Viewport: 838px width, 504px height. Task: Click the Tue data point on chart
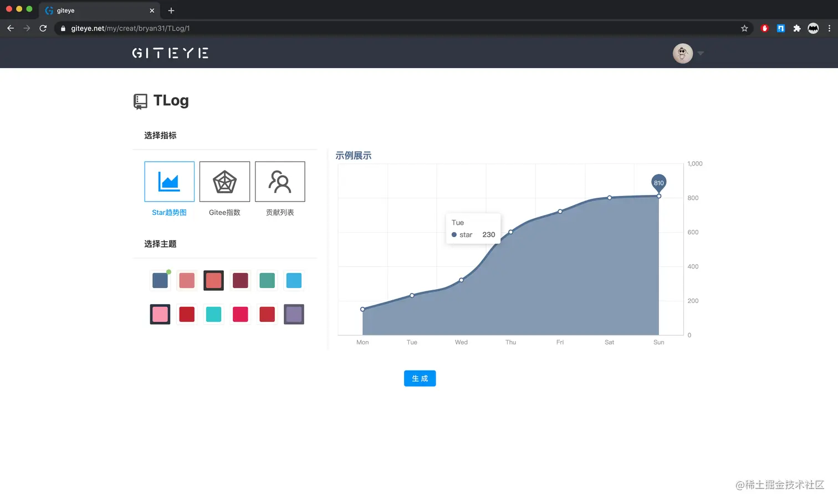412,295
